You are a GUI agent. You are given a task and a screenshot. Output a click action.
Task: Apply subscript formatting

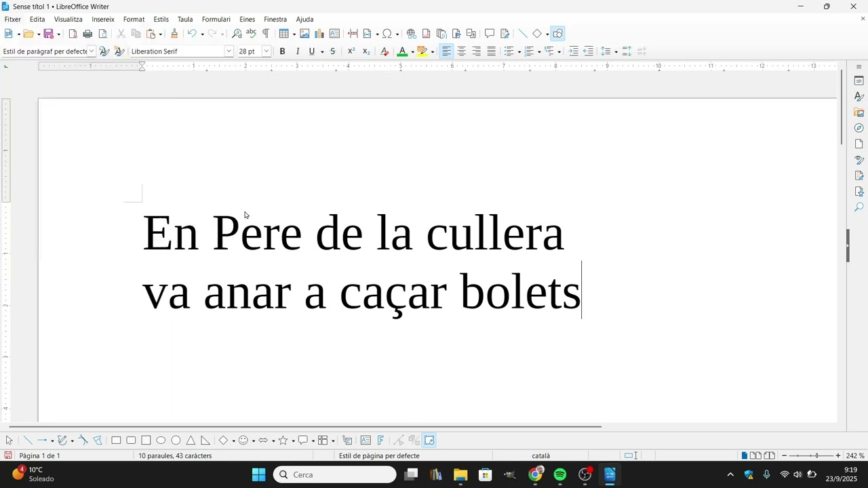[366, 52]
